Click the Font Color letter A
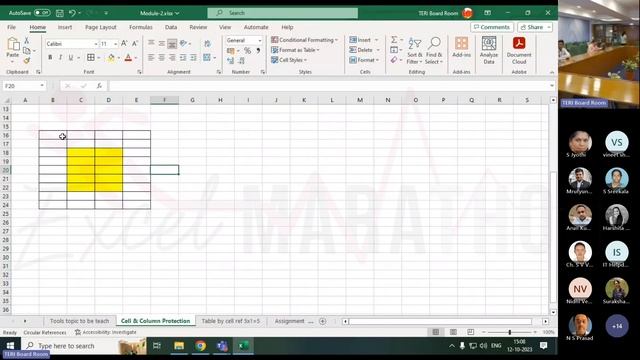Viewport: 640px width, 360px height. [128, 58]
